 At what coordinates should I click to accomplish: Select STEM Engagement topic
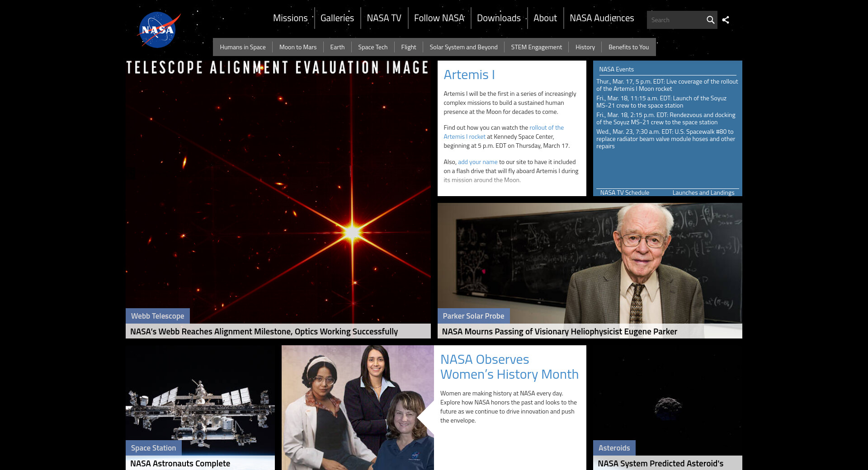pyautogui.click(x=537, y=47)
